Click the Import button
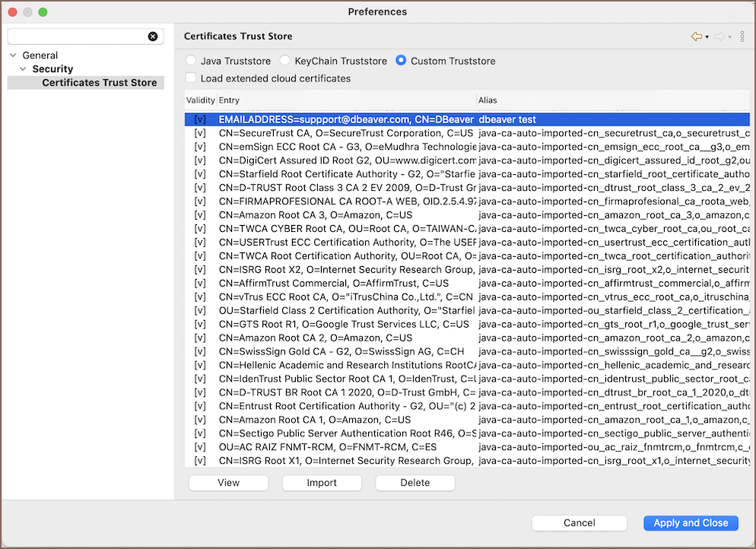 pyautogui.click(x=322, y=483)
